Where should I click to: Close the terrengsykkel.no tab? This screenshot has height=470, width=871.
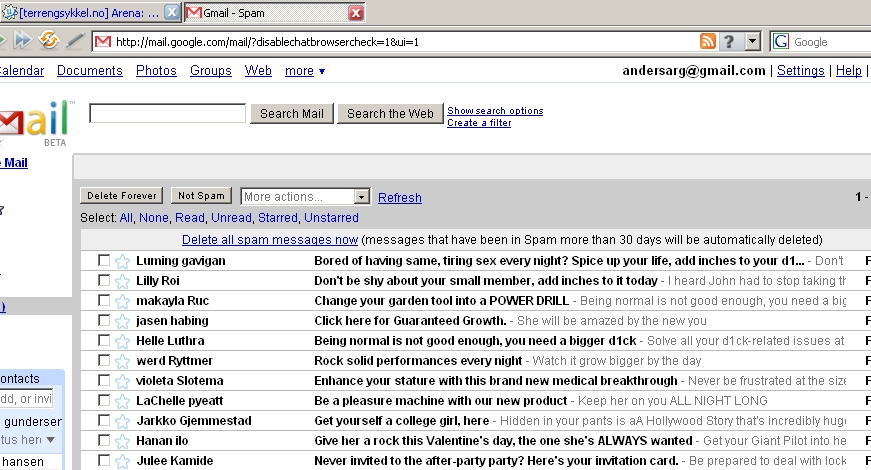(x=173, y=12)
